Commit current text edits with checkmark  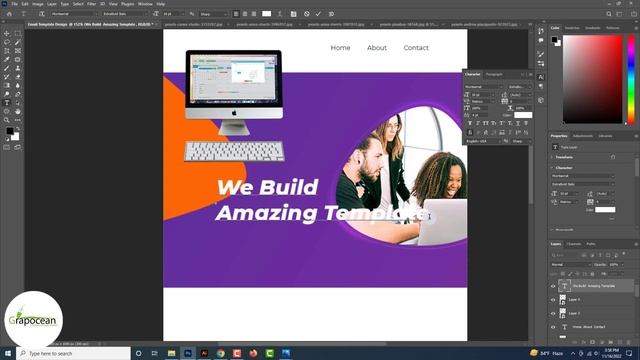[x=318, y=14]
